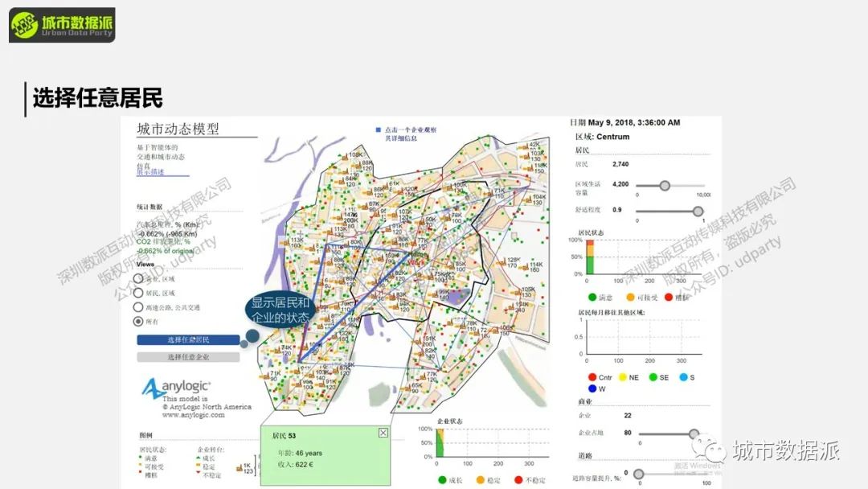
Task: Click the 舒适程度 slider handle
Action: click(x=698, y=211)
